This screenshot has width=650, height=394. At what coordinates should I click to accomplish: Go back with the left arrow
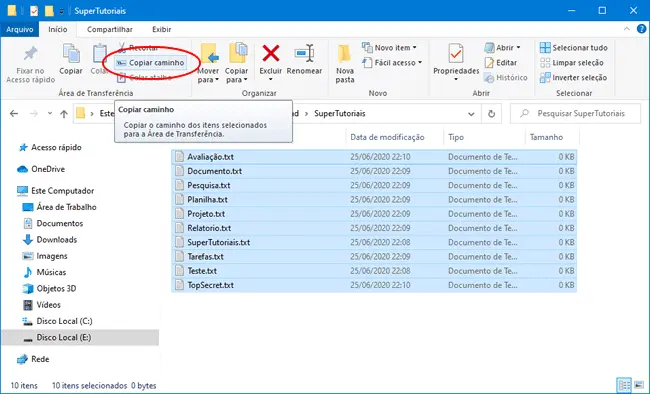click(x=14, y=114)
